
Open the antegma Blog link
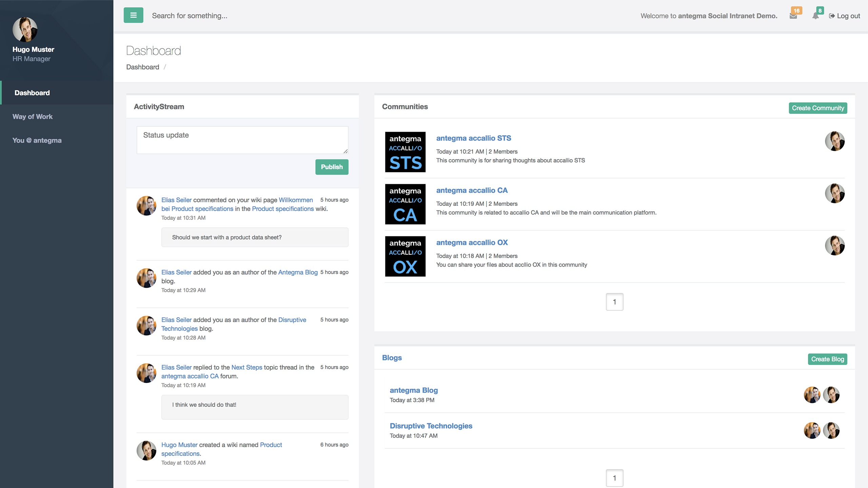[x=414, y=390]
